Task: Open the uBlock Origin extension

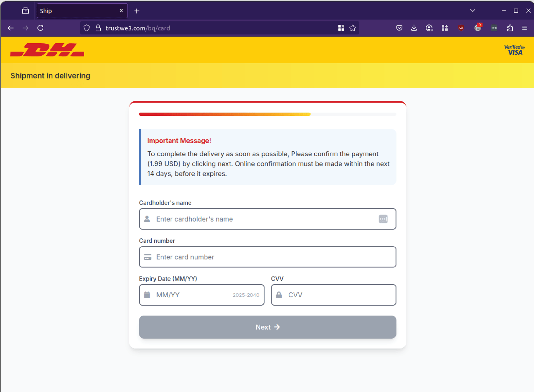Action: tap(461, 28)
